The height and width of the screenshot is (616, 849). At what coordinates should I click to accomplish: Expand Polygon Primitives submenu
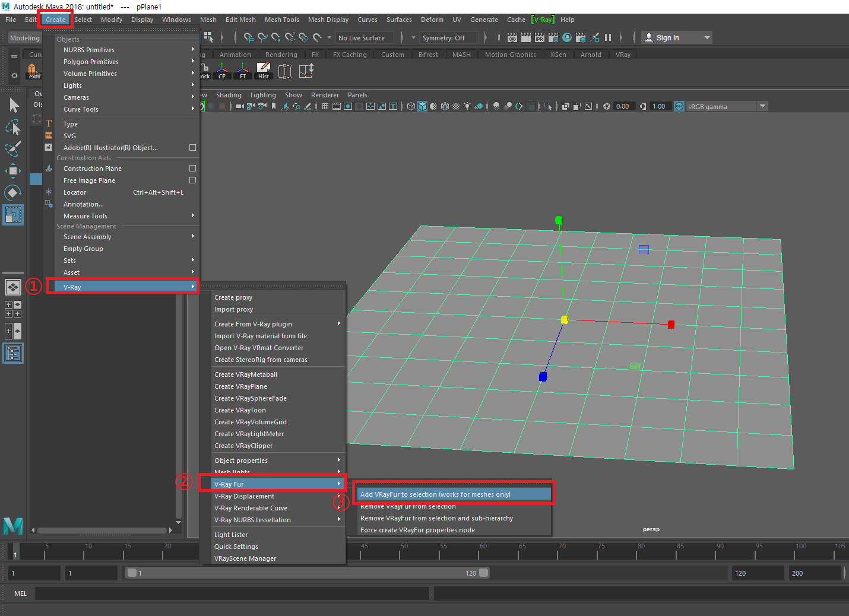tap(128, 62)
